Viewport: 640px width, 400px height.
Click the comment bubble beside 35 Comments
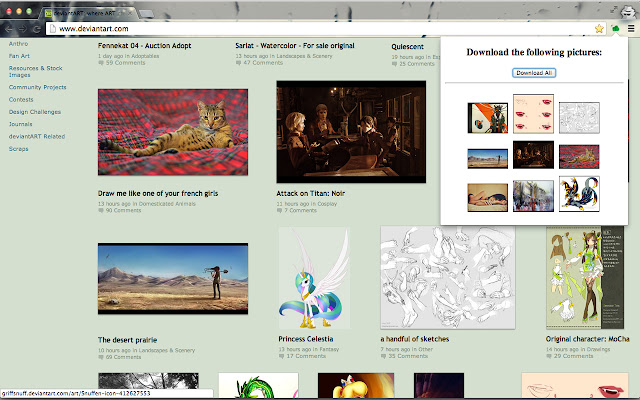[383, 356]
